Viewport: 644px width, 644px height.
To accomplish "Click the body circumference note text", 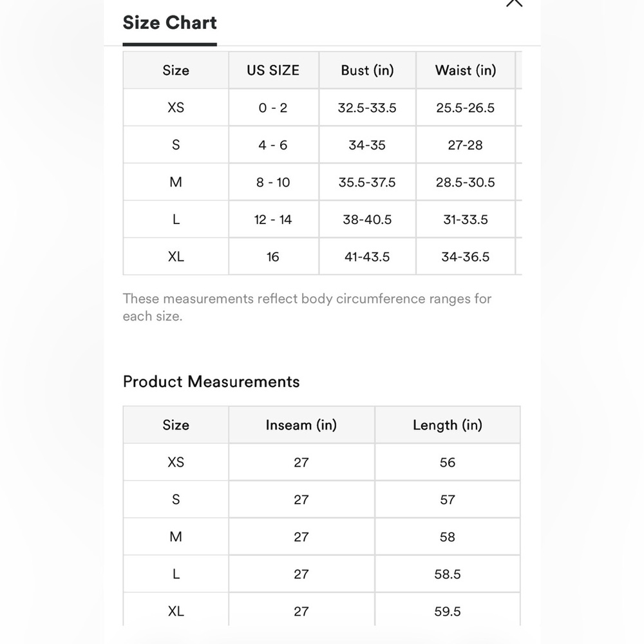I will coord(307,307).
